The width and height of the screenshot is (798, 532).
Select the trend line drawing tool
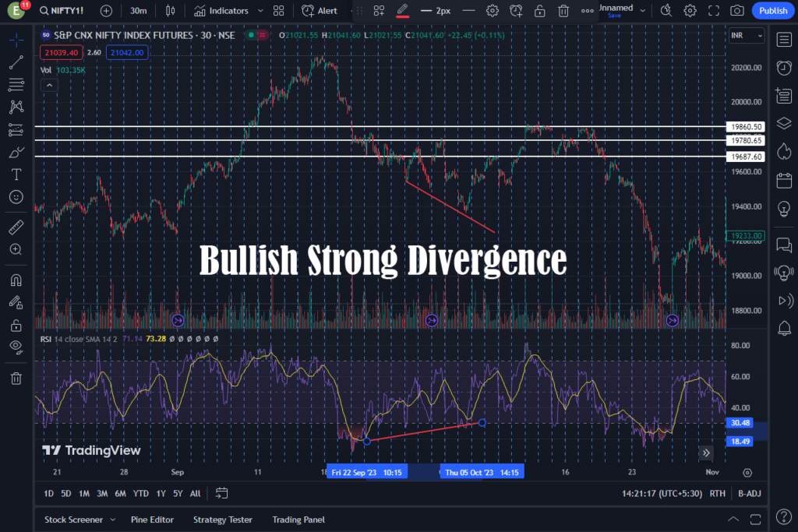click(x=16, y=62)
